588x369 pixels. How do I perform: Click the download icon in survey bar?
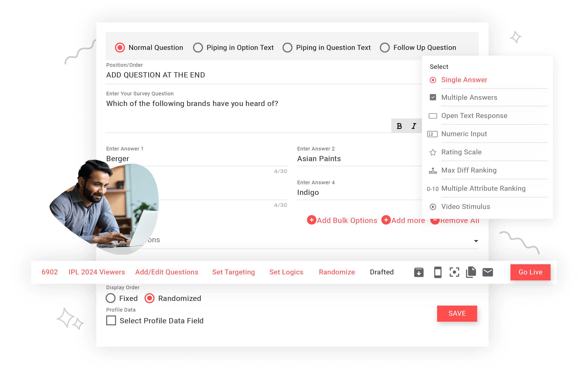pyautogui.click(x=419, y=272)
